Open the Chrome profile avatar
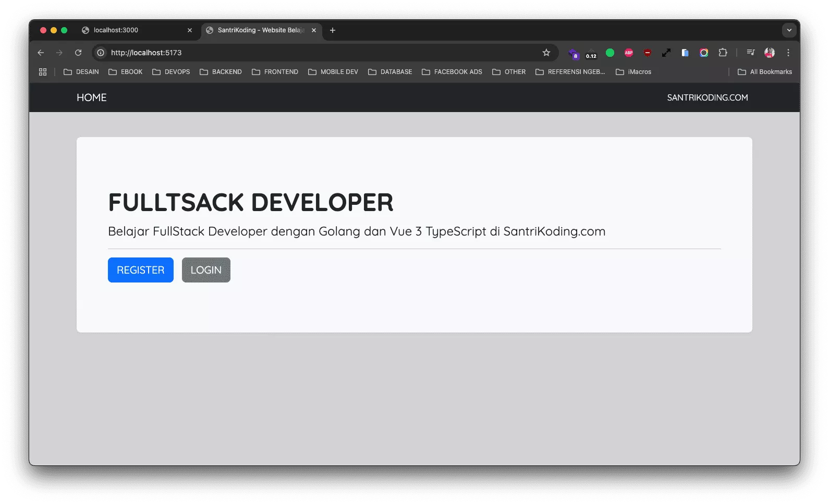Image resolution: width=829 pixels, height=504 pixels. [x=770, y=53]
